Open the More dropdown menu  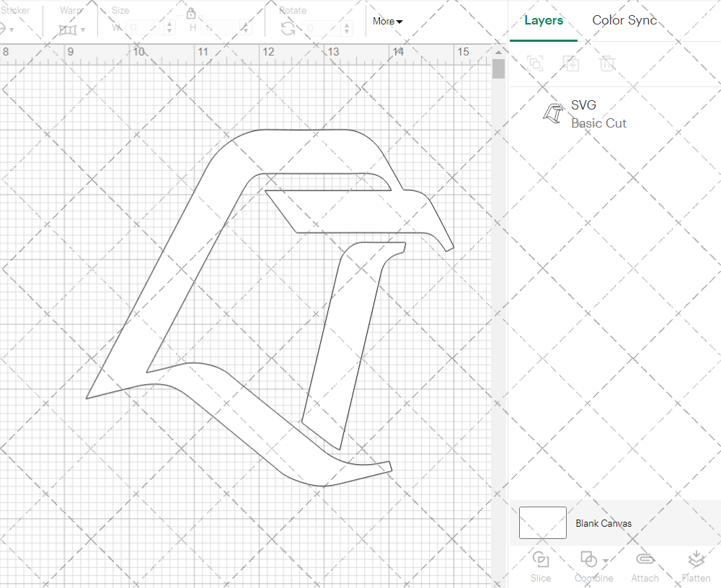tap(388, 22)
